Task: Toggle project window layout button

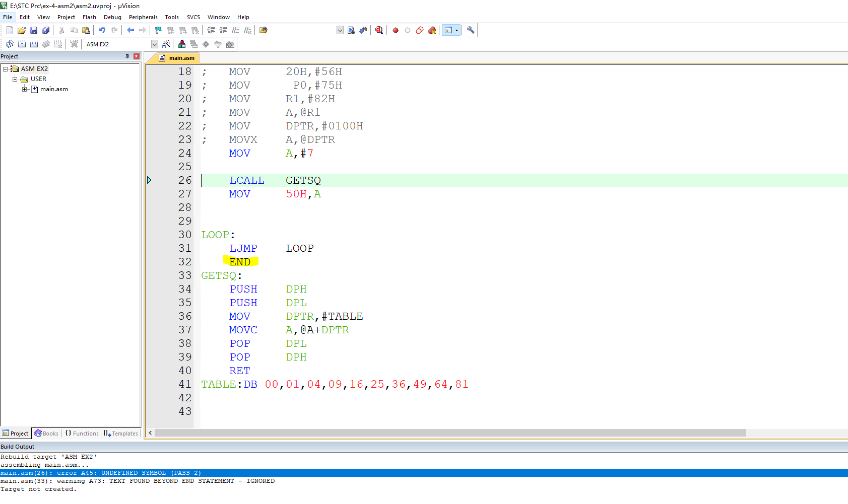Action: click(448, 30)
